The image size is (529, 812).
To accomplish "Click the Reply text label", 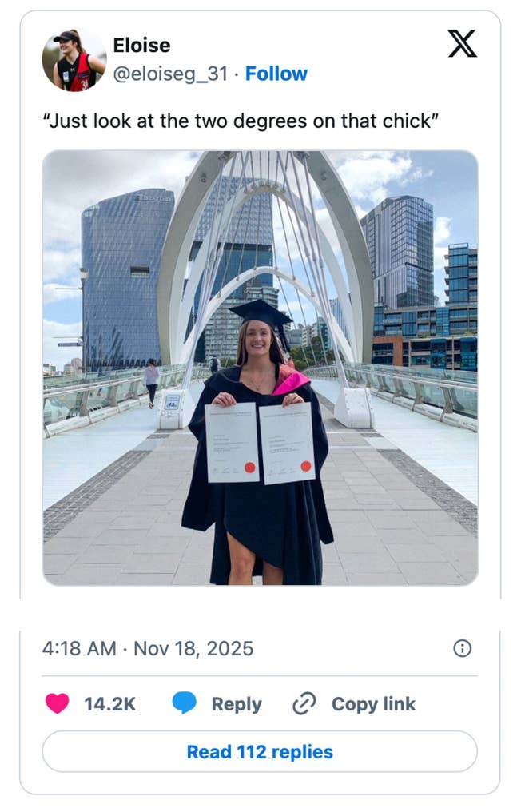I will coord(236,704).
